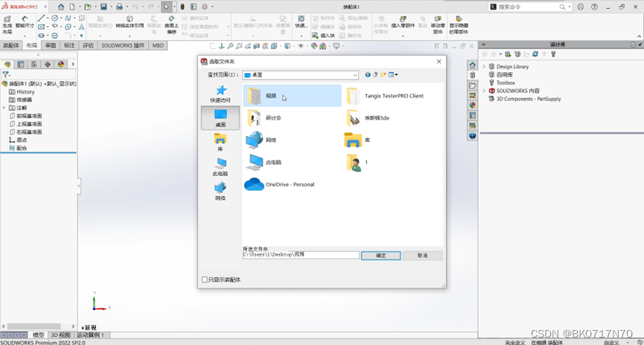This screenshot has width=644, height=345.
Task: Click the 插入块 insert block tool
Action: [323, 36]
